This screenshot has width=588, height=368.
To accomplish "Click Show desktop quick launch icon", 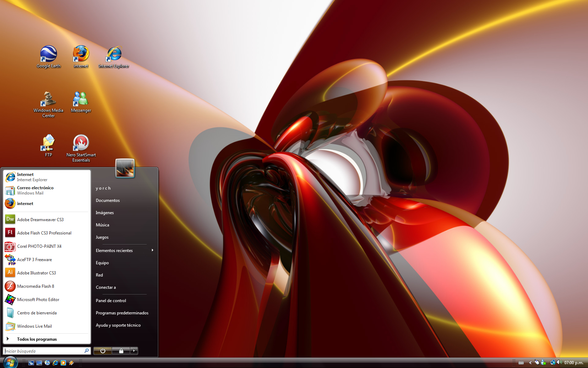I will (x=39, y=363).
